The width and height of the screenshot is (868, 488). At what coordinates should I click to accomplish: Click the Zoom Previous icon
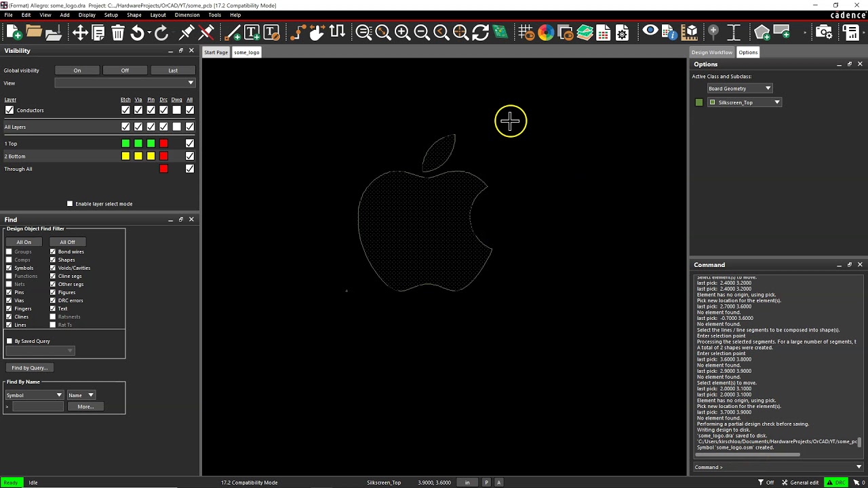pos(441,32)
